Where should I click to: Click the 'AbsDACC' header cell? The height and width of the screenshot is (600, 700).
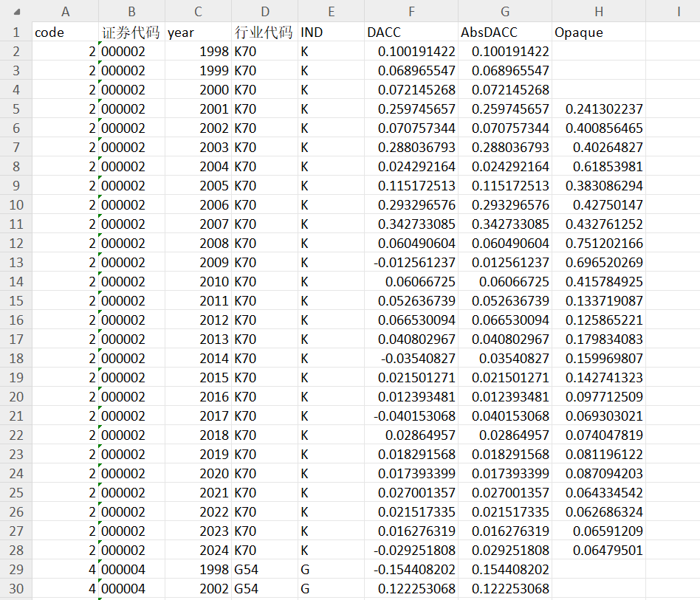coord(505,32)
